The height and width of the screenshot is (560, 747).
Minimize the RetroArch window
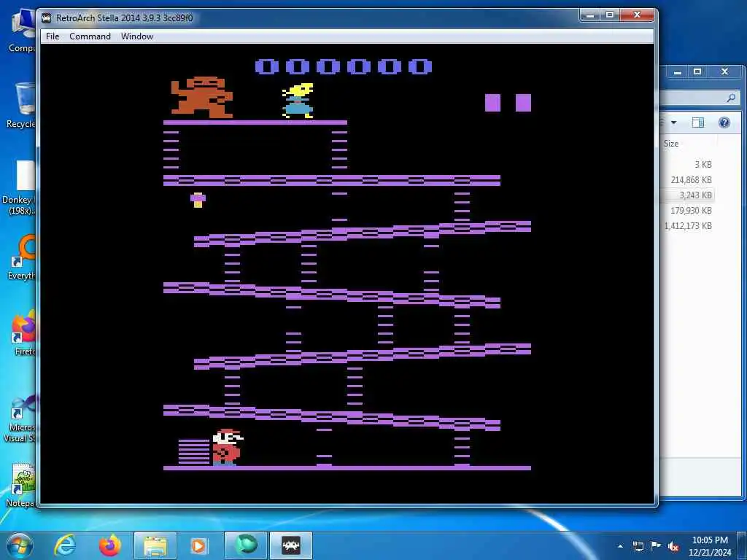point(589,15)
